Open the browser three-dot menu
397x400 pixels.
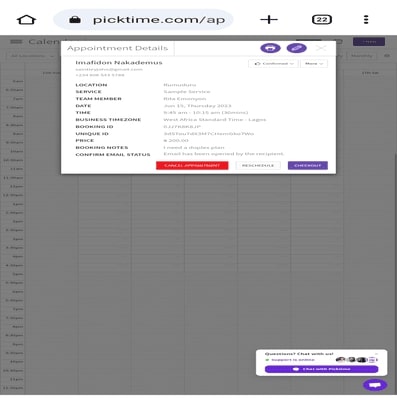coord(366,20)
